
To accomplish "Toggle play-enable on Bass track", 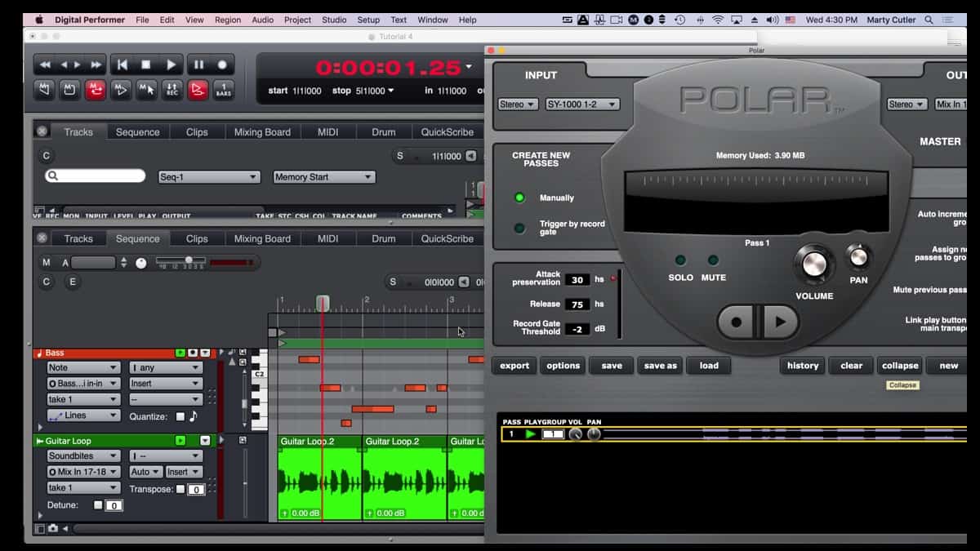I will point(180,353).
